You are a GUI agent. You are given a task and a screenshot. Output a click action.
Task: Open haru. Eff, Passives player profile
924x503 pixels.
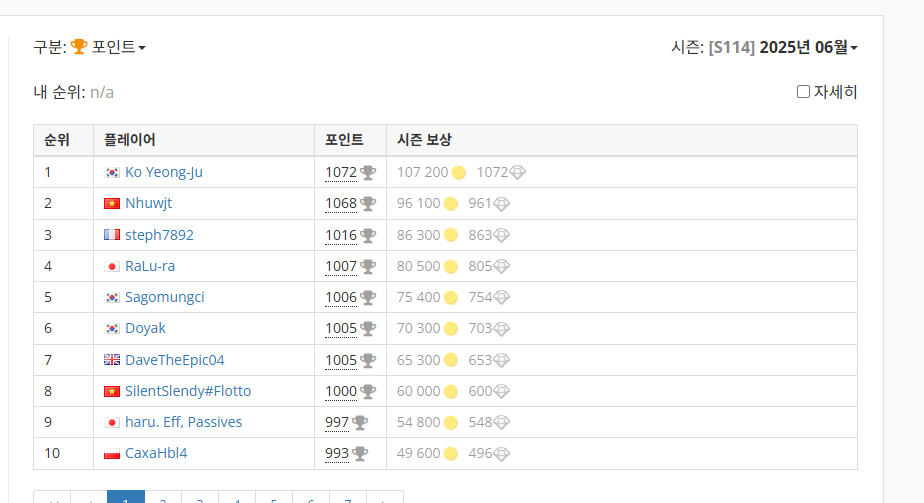pos(183,422)
